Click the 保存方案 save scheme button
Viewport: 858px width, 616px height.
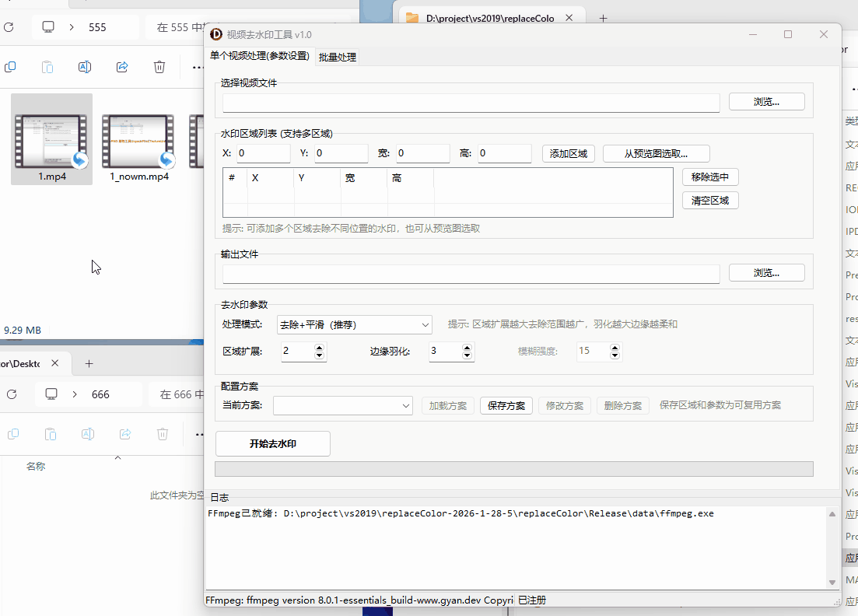[506, 405]
